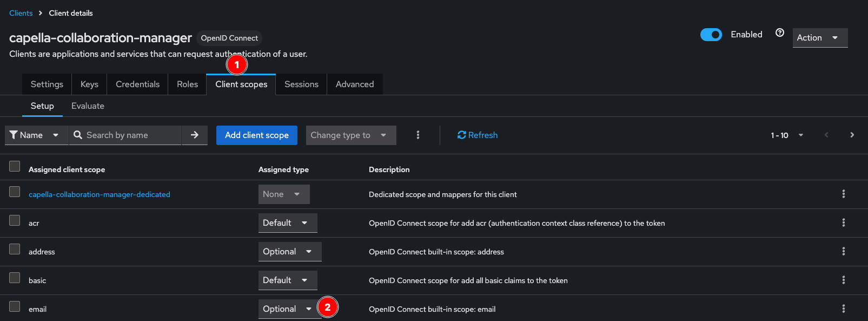This screenshot has height=321, width=868.
Task: Change assigned type dropdown for acr
Action: click(288, 223)
